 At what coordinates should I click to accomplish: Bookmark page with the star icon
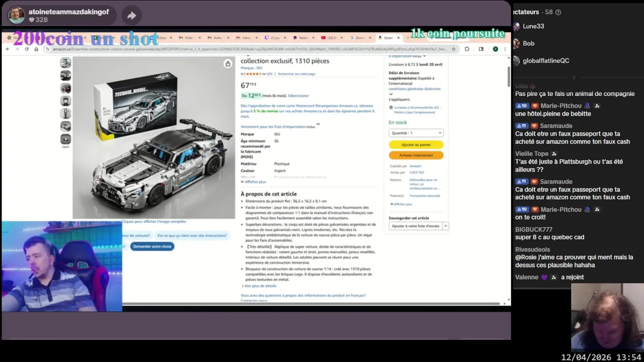pos(453,49)
